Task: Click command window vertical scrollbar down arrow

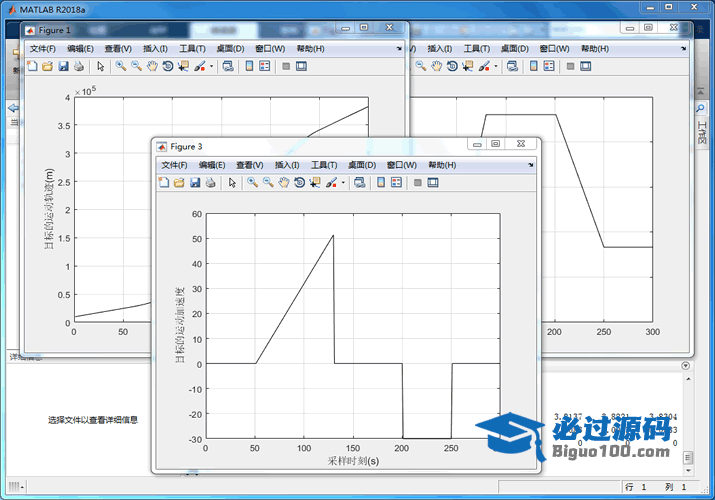Action: (x=688, y=471)
